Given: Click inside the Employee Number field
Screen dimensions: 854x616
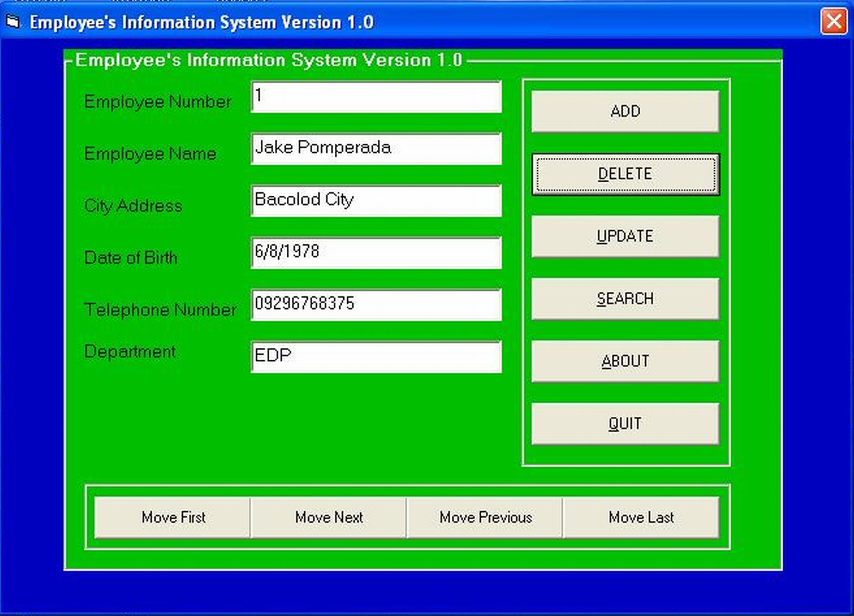Looking at the screenshot, I should click(375, 97).
